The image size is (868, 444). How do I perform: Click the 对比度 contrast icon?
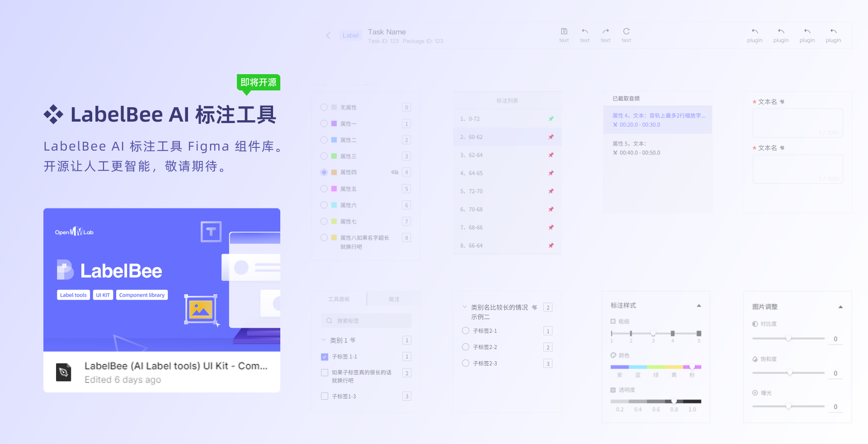point(755,324)
